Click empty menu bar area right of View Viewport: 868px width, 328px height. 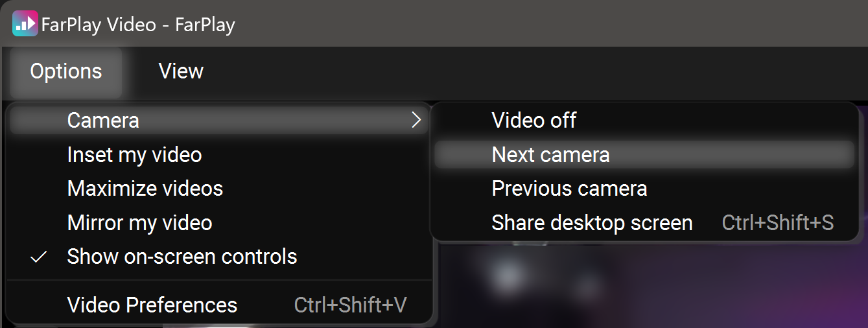519,71
